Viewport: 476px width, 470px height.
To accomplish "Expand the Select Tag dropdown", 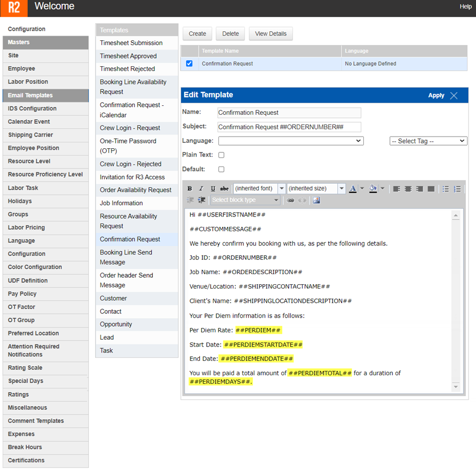I will [x=428, y=141].
